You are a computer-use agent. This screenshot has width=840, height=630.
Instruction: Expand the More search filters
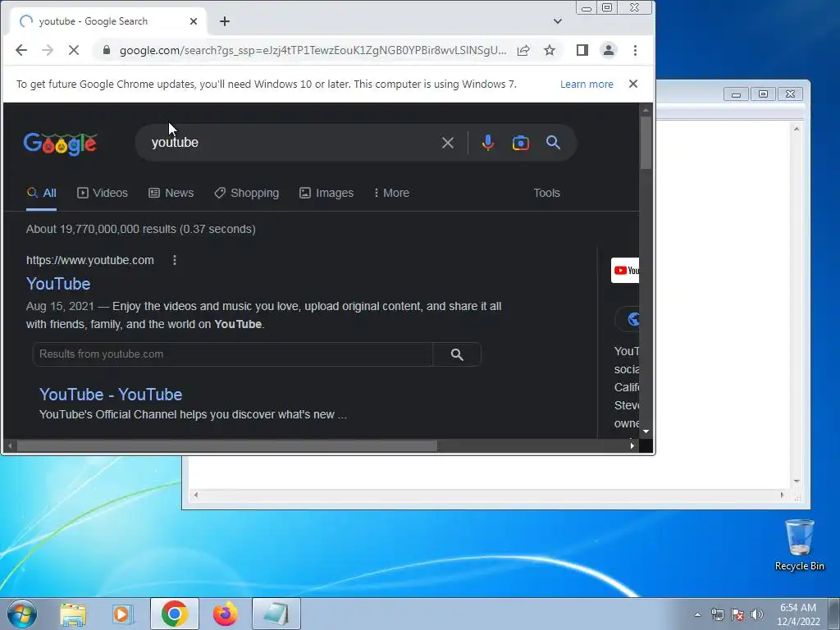(391, 193)
